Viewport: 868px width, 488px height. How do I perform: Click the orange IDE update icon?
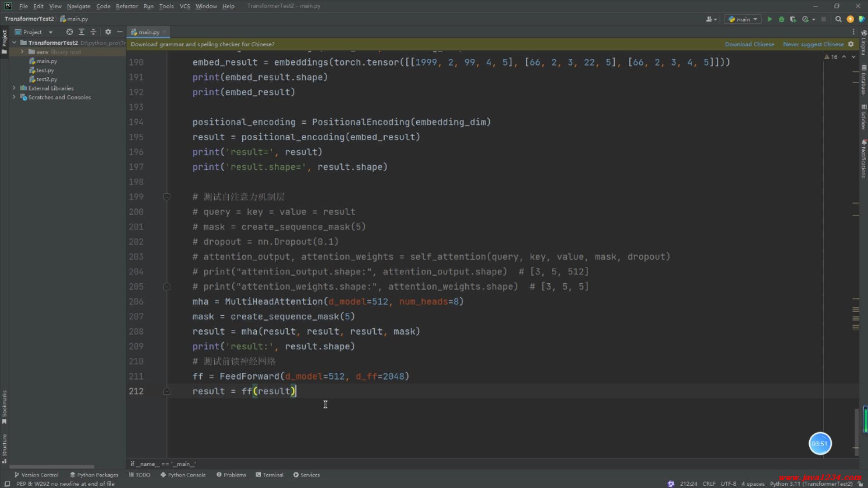click(x=850, y=19)
